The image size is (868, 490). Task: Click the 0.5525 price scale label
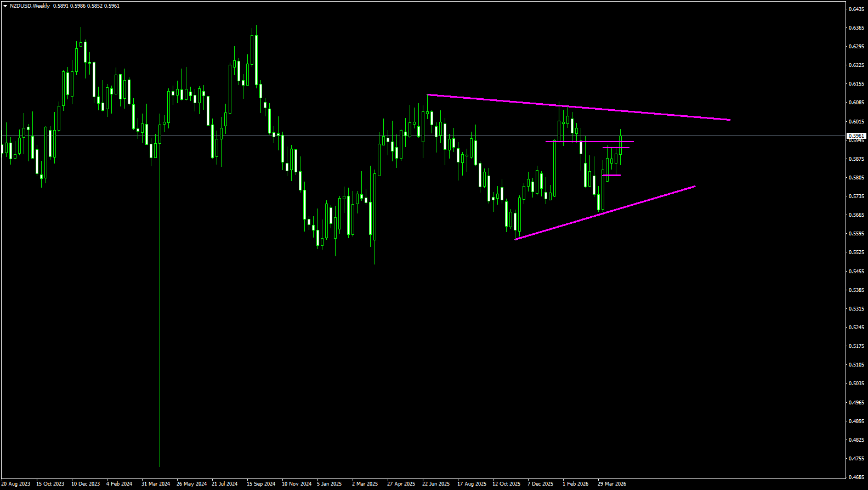pos(856,252)
